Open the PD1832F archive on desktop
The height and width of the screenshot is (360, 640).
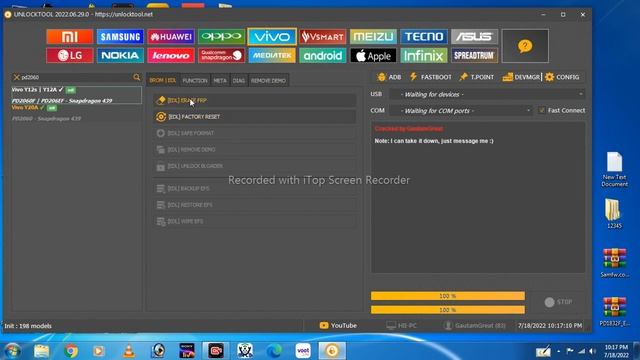pyautogui.click(x=614, y=312)
